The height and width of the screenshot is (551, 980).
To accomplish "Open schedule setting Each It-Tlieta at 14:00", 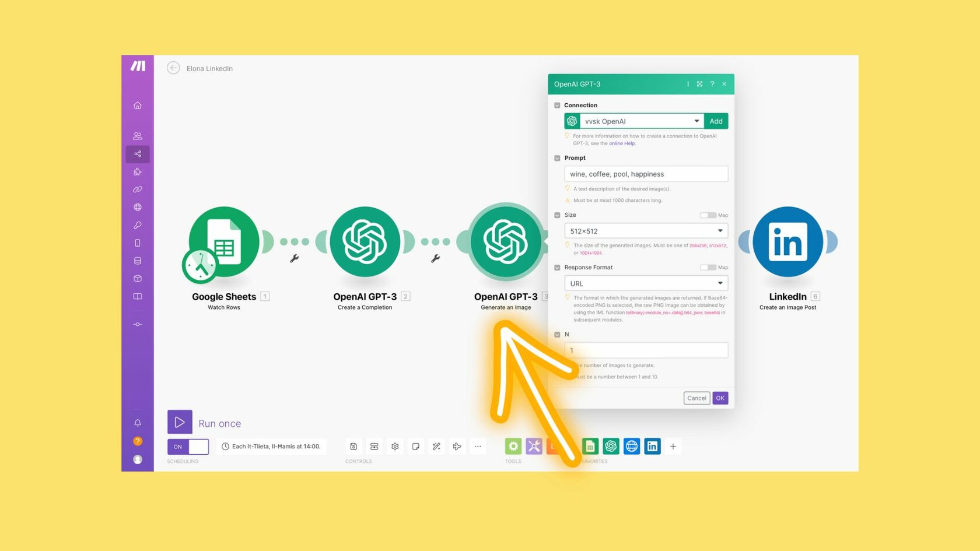I will [x=271, y=447].
